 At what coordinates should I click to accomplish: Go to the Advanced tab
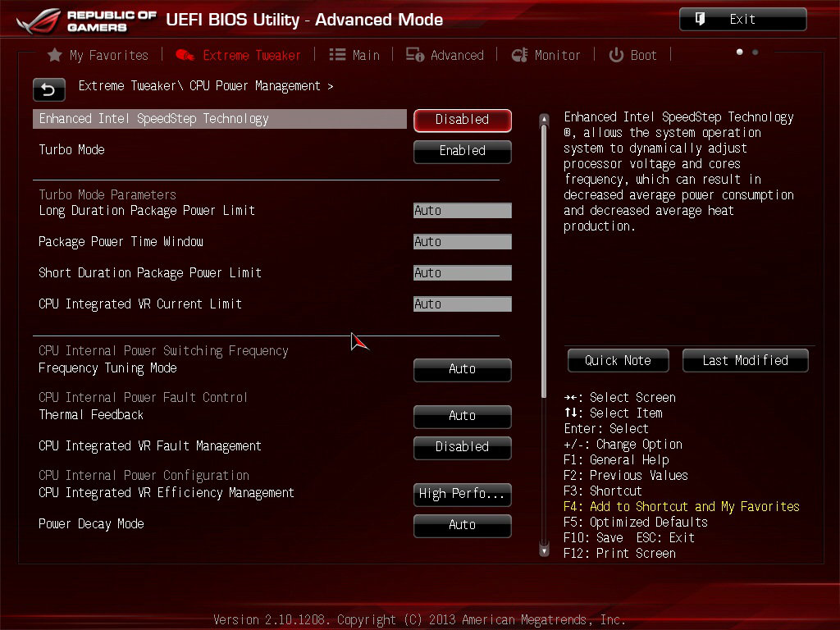click(445, 55)
